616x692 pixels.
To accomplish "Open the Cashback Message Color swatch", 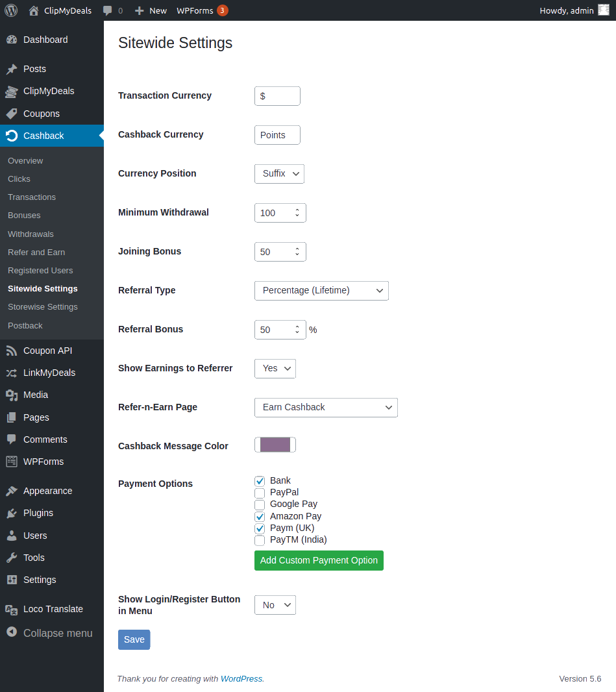I will pos(275,445).
